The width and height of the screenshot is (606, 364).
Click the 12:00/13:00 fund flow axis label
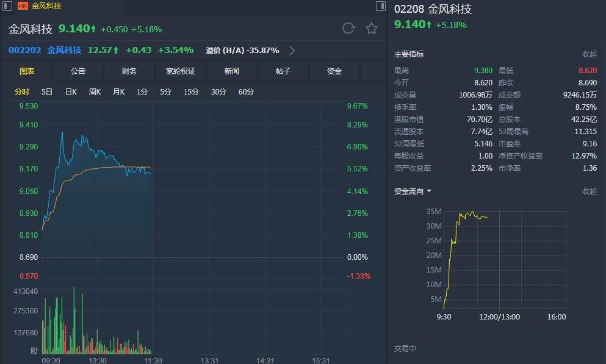(x=499, y=317)
